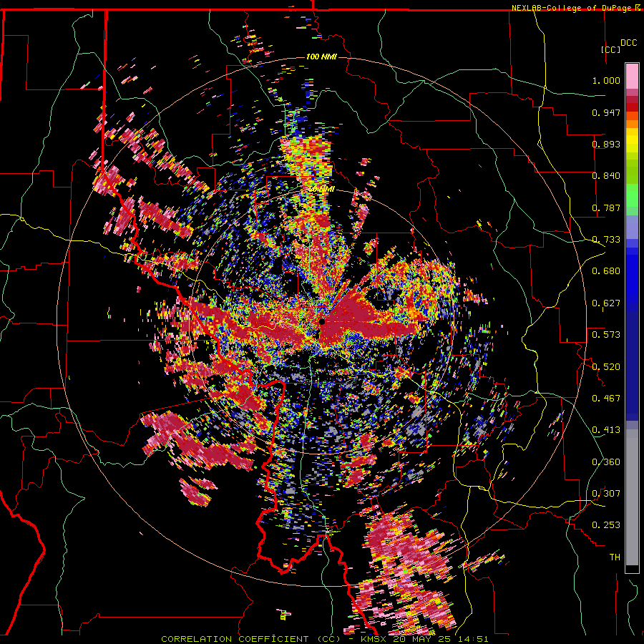The height and width of the screenshot is (644, 644).
Task: Select the 0.467 scale value
Action: [606, 399]
